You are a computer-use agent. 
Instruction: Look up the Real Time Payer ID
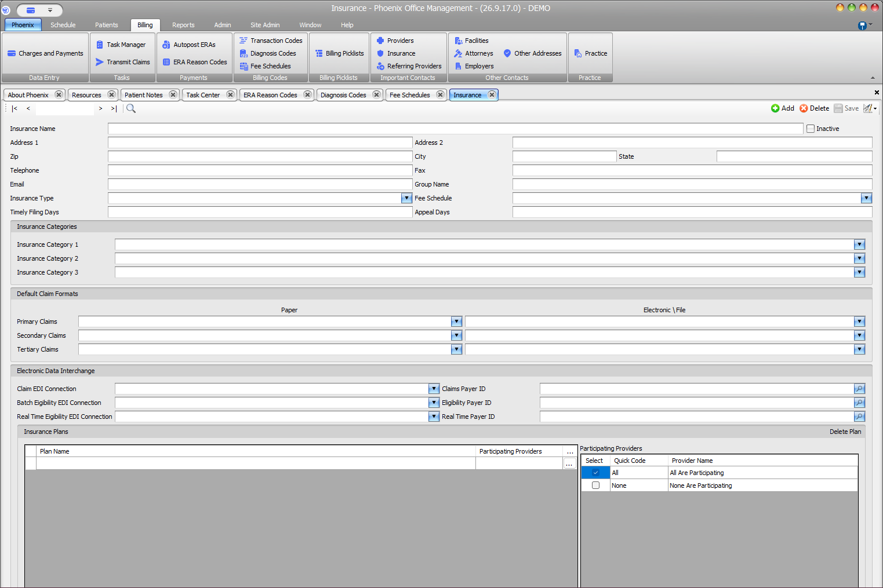pos(859,417)
